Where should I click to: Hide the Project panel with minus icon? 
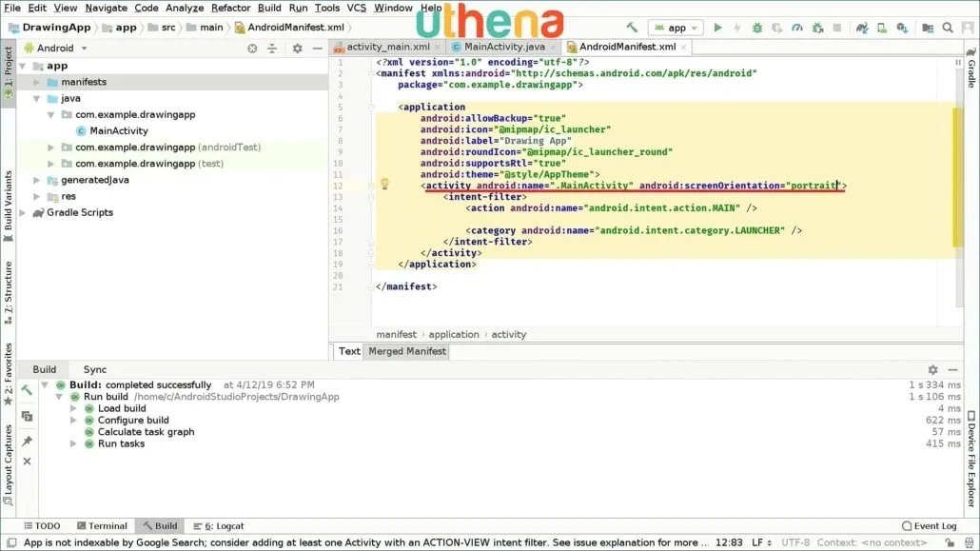[x=318, y=49]
